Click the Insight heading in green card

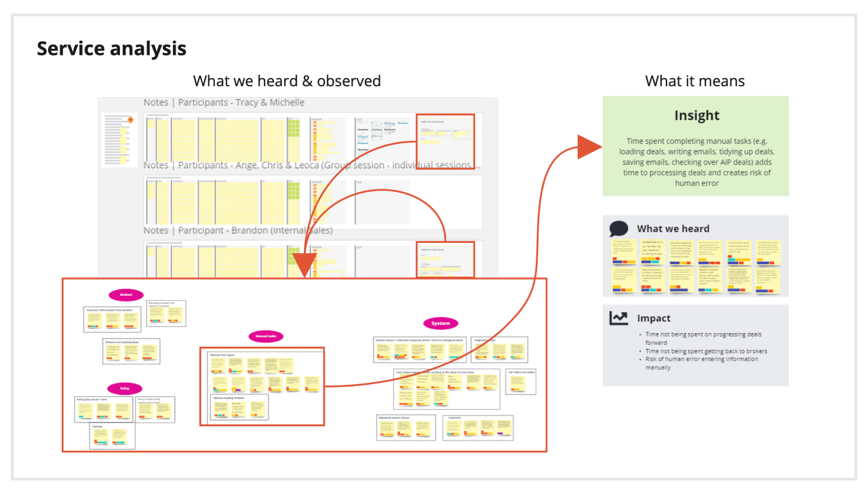tap(696, 115)
